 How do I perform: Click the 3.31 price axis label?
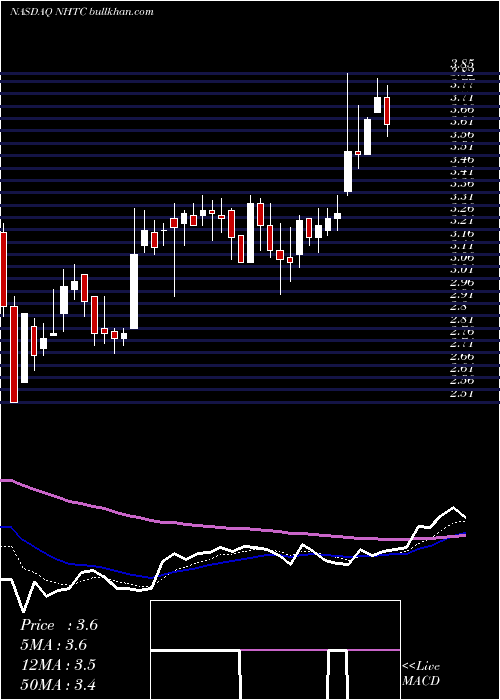click(x=462, y=196)
